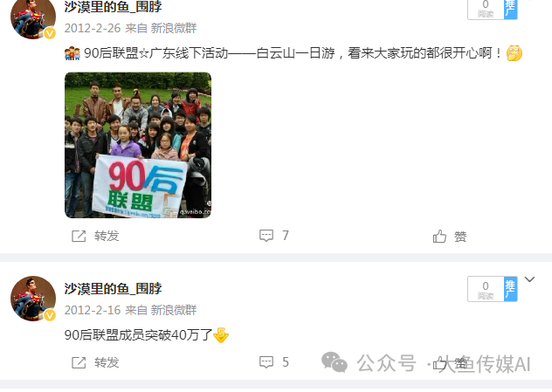552x392 pixels.
Task: Enlarge the 90后联盟 group photo thumbnail
Action: point(138,145)
